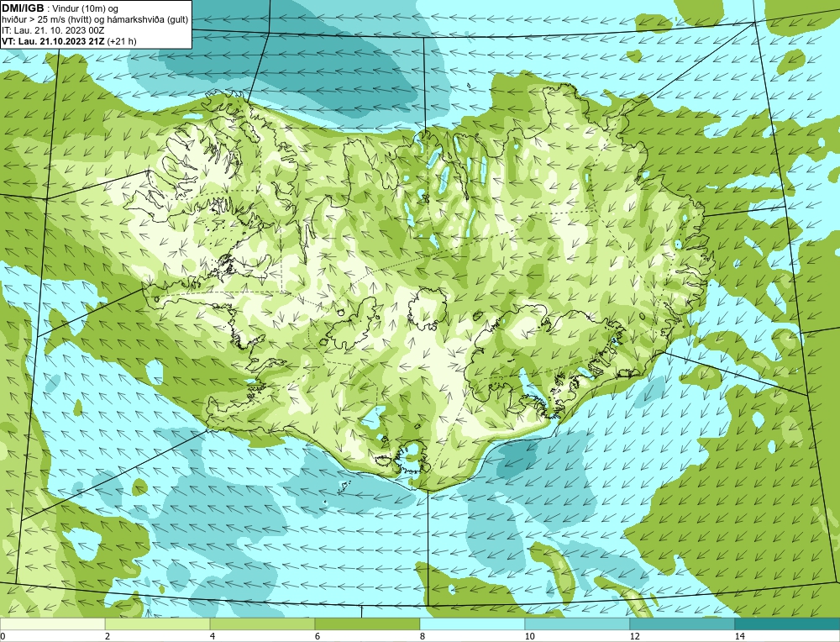The width and height of the screenshot is (840, 642).
Task: Click the legend value label '8'
Action: [423, 637]
